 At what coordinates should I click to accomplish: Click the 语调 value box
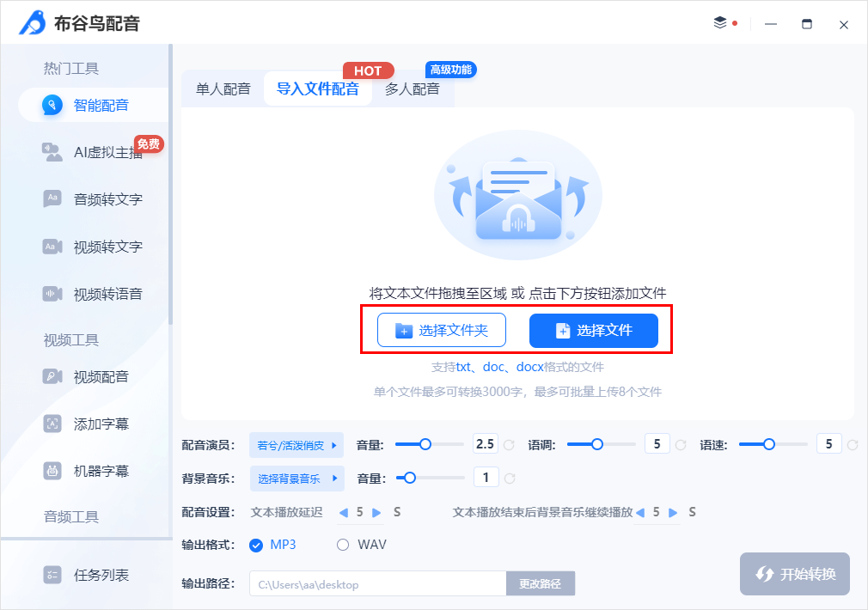pyautogui.click(x=657, y=444)
